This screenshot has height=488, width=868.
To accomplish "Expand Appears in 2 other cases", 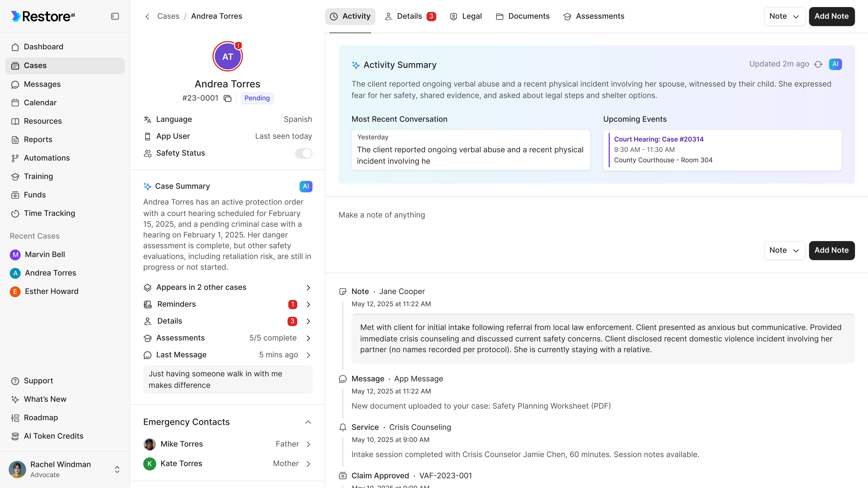I will point(308,287).
